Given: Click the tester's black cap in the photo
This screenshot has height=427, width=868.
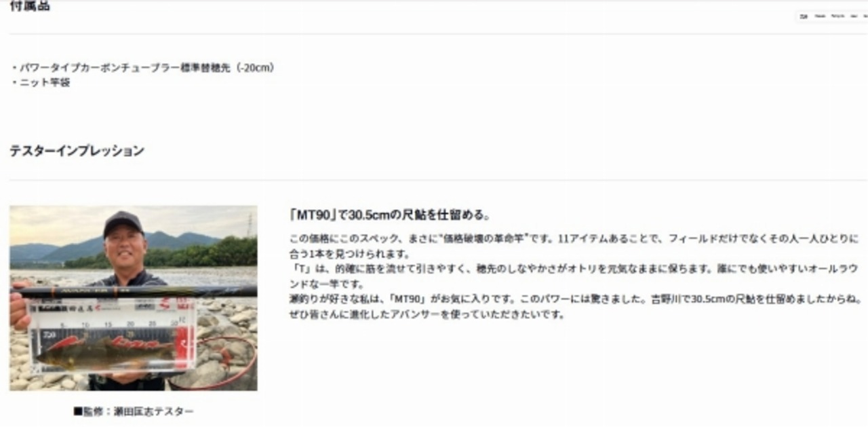Looking at the screenshot, I should pos(123,223).
